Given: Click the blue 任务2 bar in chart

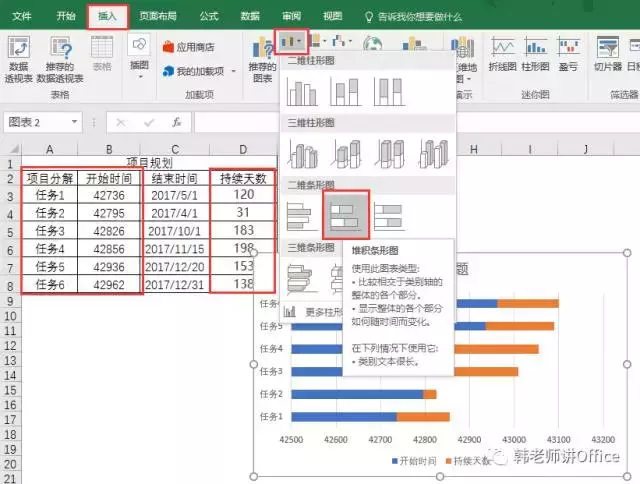Looking at the screenshot, I should [357, 394].
